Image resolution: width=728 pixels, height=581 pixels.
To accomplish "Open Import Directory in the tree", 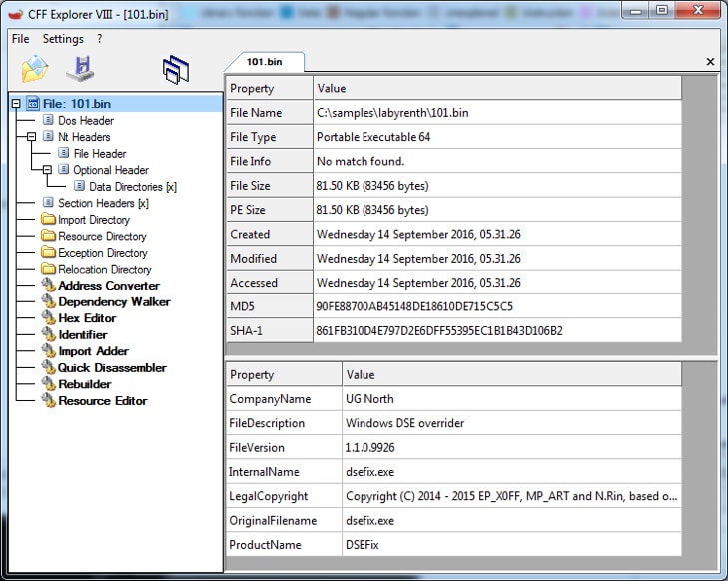I will (93, 219).
